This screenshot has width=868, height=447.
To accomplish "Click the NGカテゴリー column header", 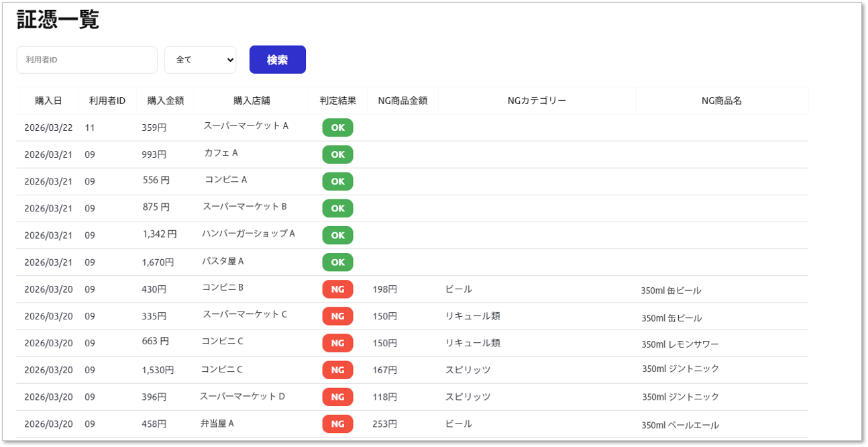I will [x=537, y=101].
